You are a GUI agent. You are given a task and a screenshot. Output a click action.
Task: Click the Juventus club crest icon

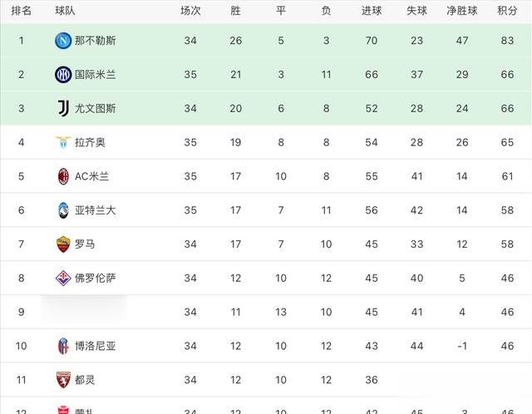(x=63, y=108)
